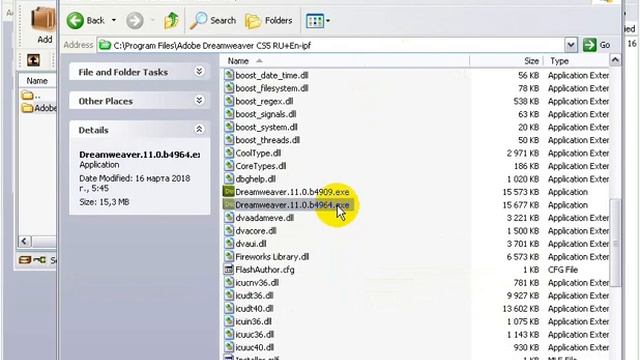Click the boost_regex.dll file icon
The height and width of the screenshot is (360, 640).
[229, 101]
